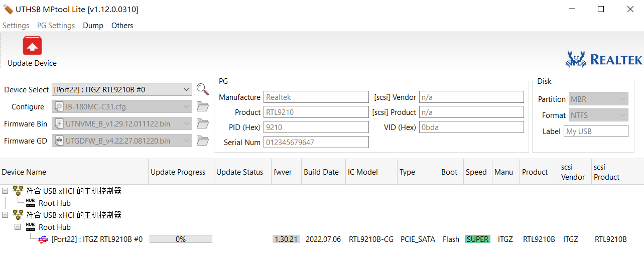Open folder icon for Firmware GD

tap(202, 141)
